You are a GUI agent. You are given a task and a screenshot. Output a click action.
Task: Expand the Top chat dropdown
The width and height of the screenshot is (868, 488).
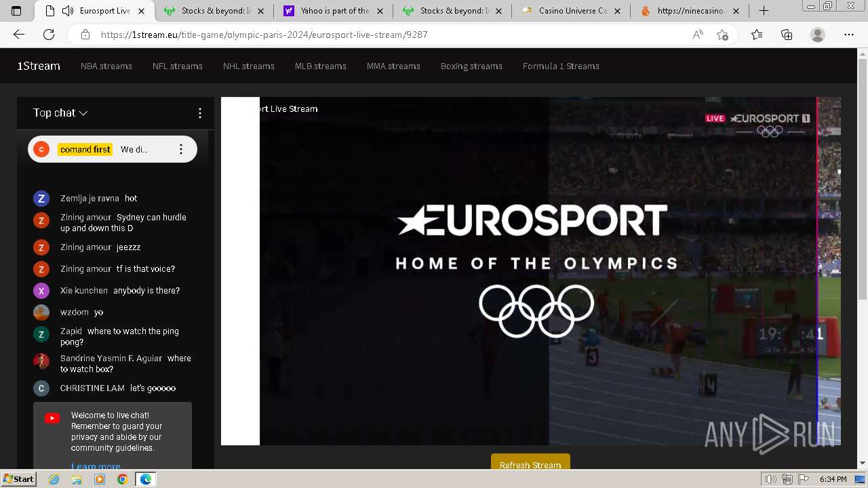click(x=60, y=113)
